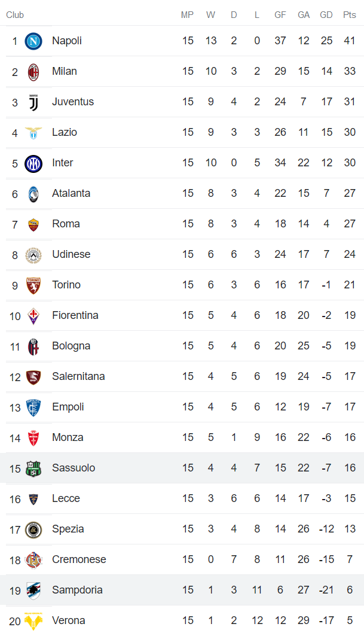This screenshot has height=639, width=364.
Task: Click the Inter club crest icon
Action: click(x=33, y=163)
